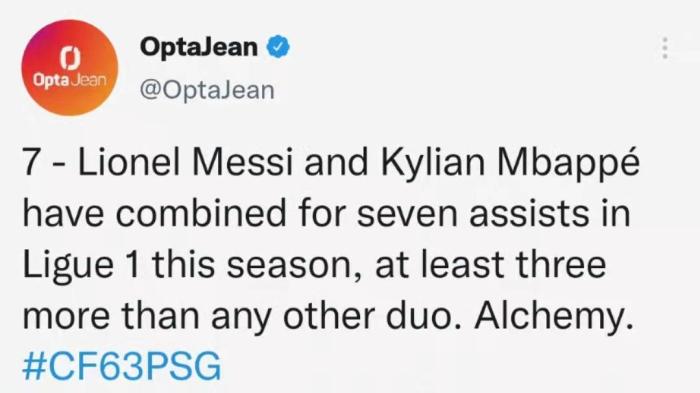Viewport: 700px width, 393px height.
Task: Click the word 'for' in second line
Action: (x=322, y=212)
